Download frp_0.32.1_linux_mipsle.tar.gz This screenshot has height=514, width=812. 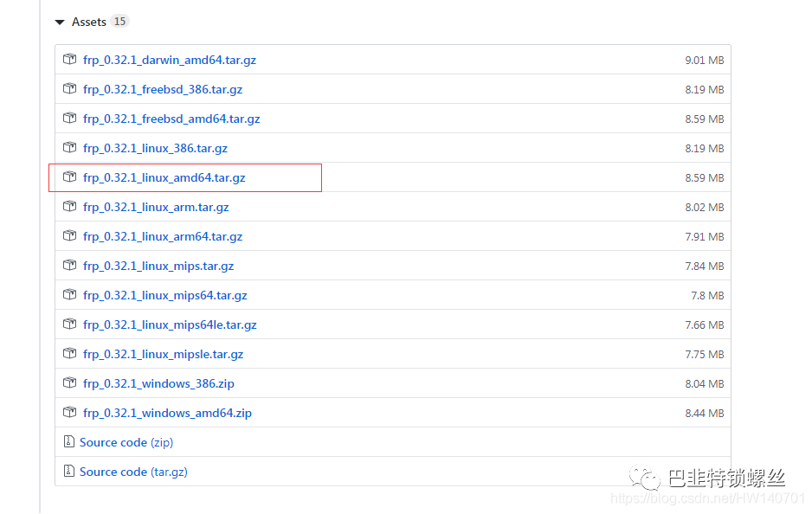(x=163, y=355)
